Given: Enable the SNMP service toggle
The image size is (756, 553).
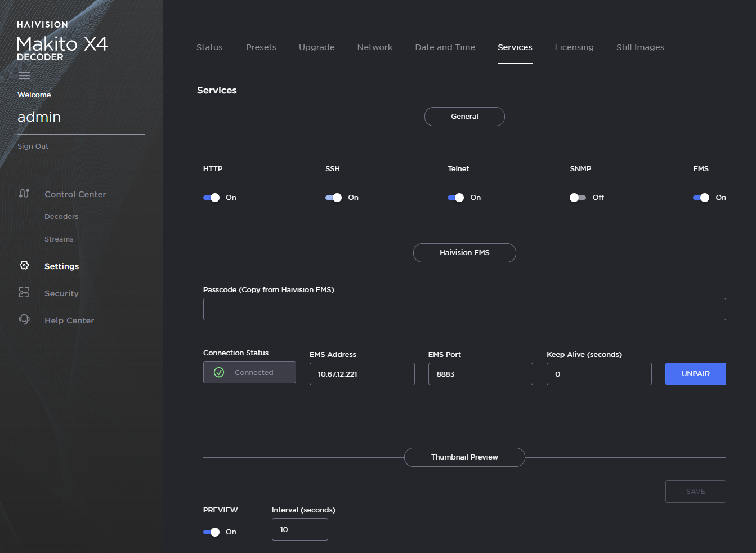Looking at the screenshot, I should click(578, 198).
